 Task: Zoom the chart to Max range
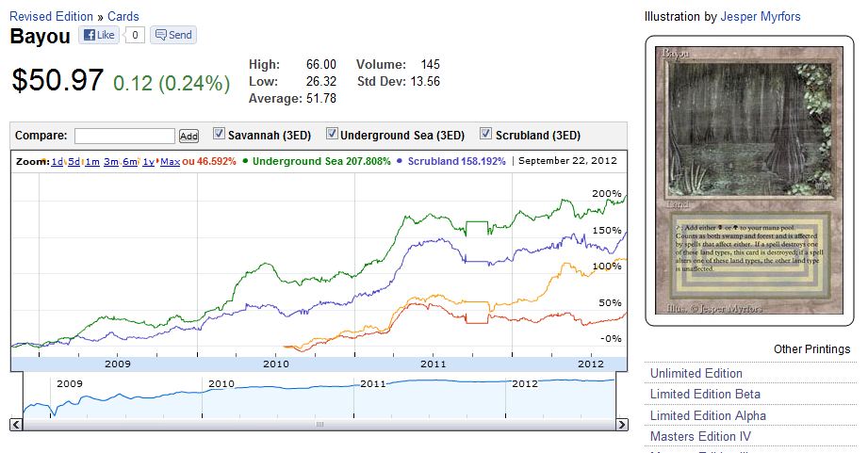click(x=170, y=162)
